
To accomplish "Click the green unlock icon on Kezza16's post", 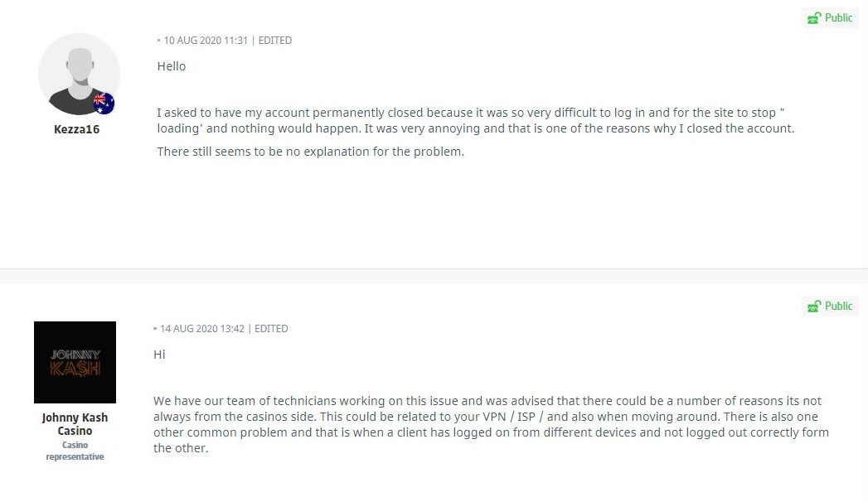I will [814, 18].
